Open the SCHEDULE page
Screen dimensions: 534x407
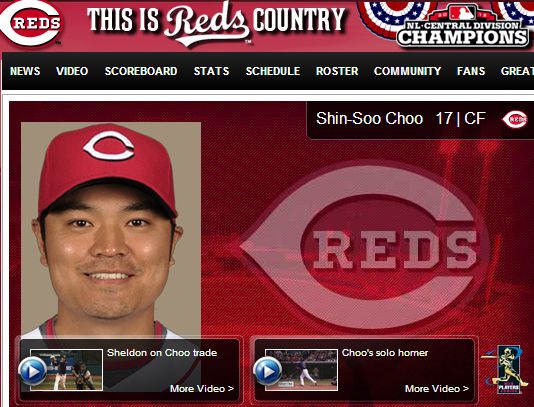click(x=273, y=71)
